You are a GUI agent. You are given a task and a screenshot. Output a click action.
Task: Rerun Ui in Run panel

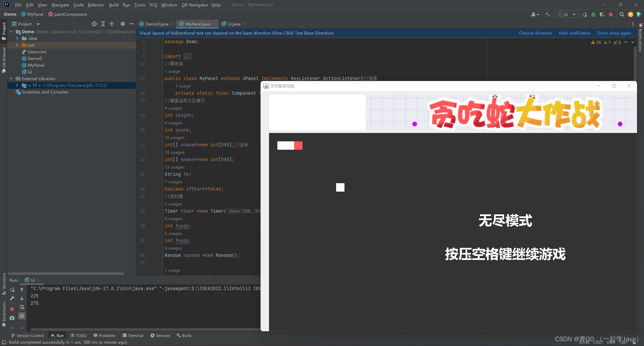click(12, 290)
